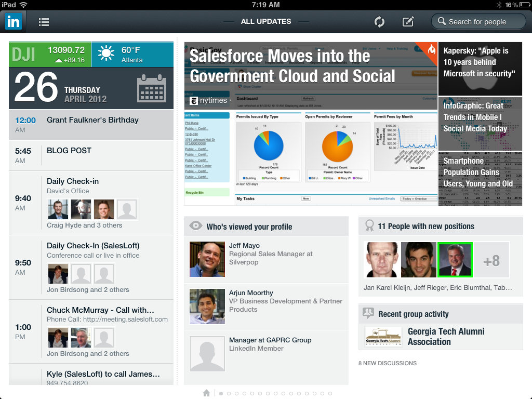Open Georgia Tech Alumni Association group
532x399 pixels.
click(441, 337)
